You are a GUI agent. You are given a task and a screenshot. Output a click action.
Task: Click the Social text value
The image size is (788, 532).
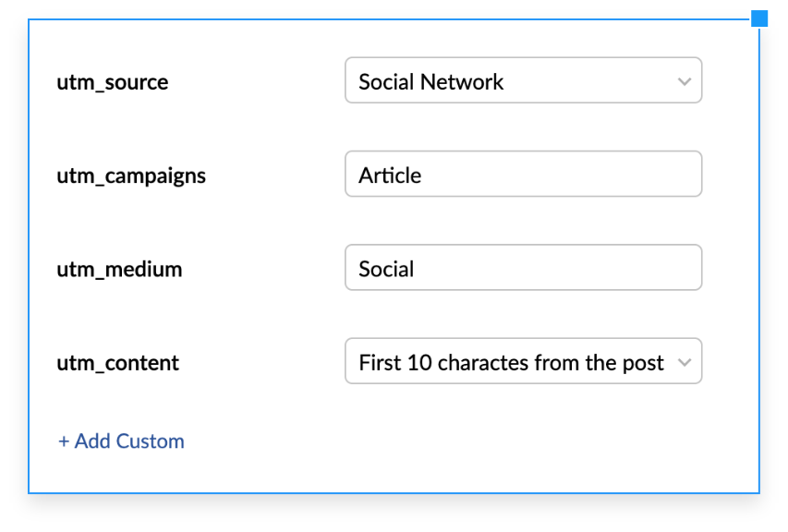tap(385, 268)
